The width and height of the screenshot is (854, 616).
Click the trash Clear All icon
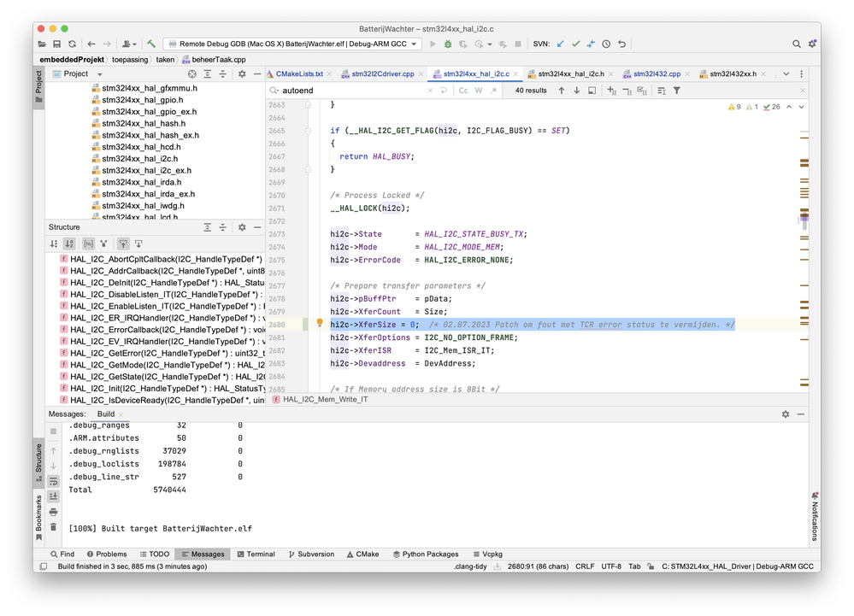tap(53, 527)
